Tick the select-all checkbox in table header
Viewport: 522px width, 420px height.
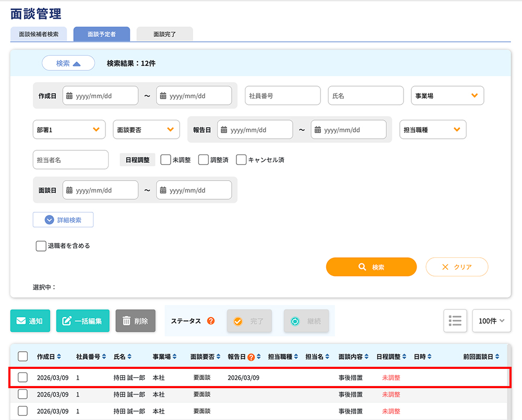tap(23, 357)
